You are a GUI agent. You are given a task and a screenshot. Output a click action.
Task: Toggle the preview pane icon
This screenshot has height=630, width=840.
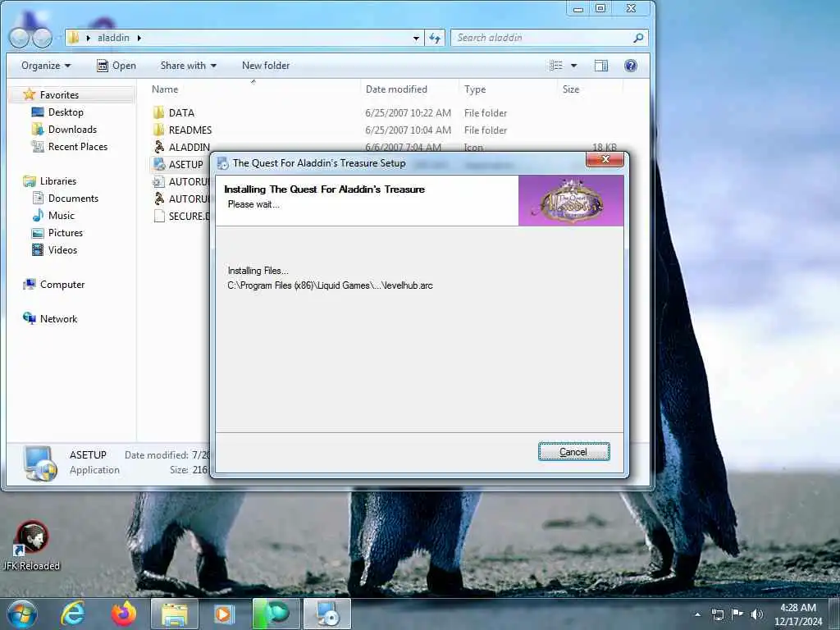(x=601, y=66)
